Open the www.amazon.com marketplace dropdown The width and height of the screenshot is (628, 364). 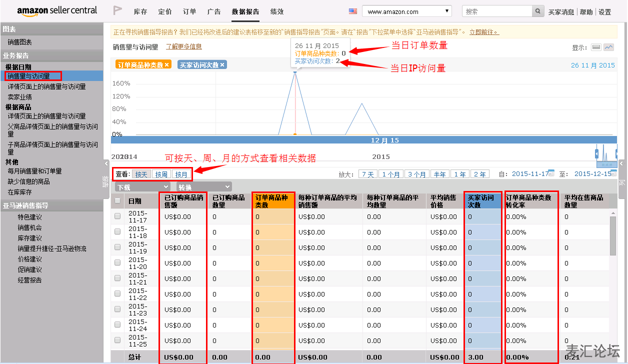[407, 11]
